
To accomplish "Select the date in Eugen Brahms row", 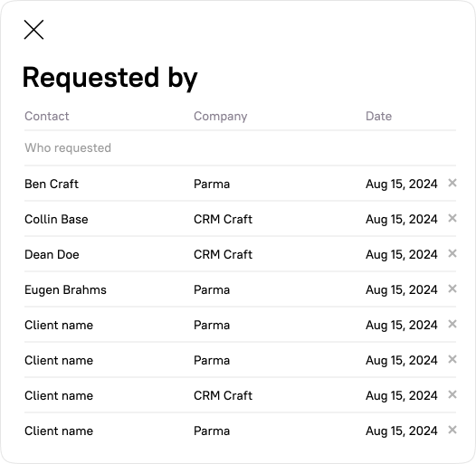I will (401, 289).
